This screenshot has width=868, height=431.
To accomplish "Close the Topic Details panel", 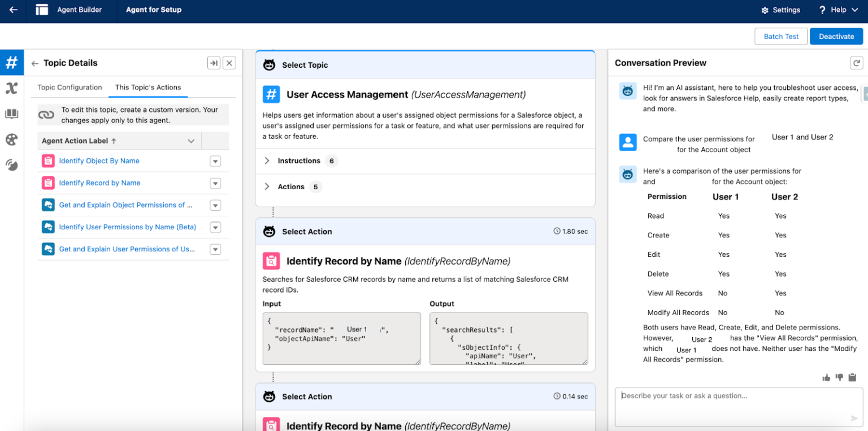I will (229, 63).
